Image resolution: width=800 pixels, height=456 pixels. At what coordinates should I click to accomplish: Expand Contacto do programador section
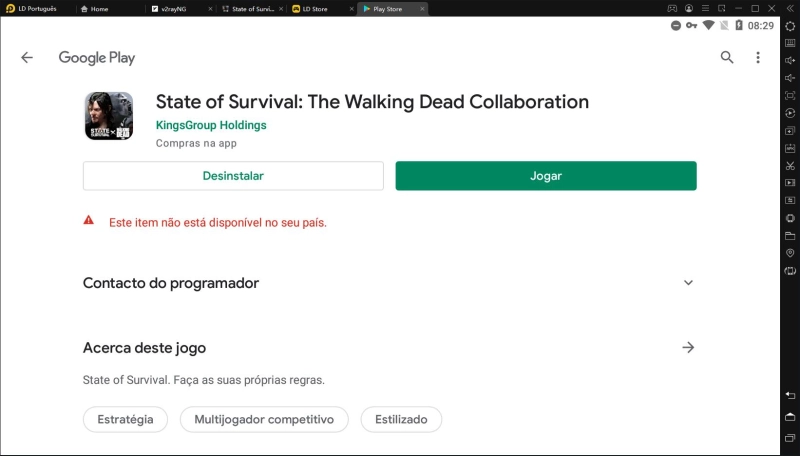(x=688, y=283)
